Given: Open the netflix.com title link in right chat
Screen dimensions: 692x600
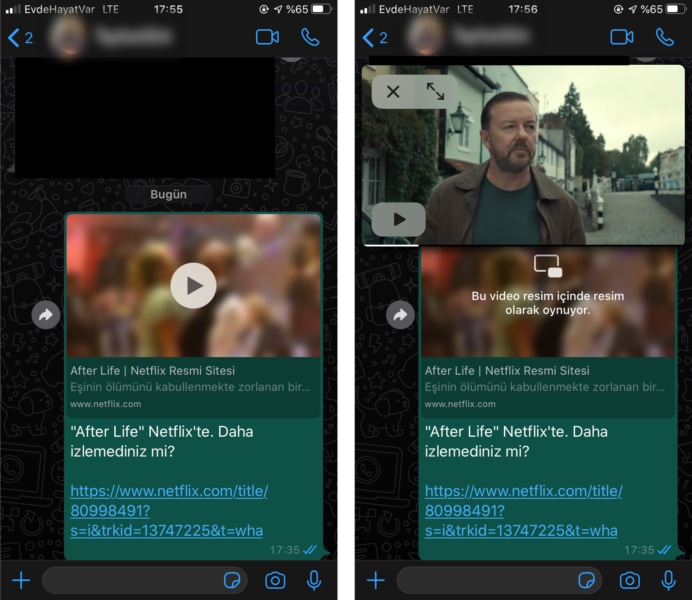Looking at the screenshot, I should [x=523, y=511].
